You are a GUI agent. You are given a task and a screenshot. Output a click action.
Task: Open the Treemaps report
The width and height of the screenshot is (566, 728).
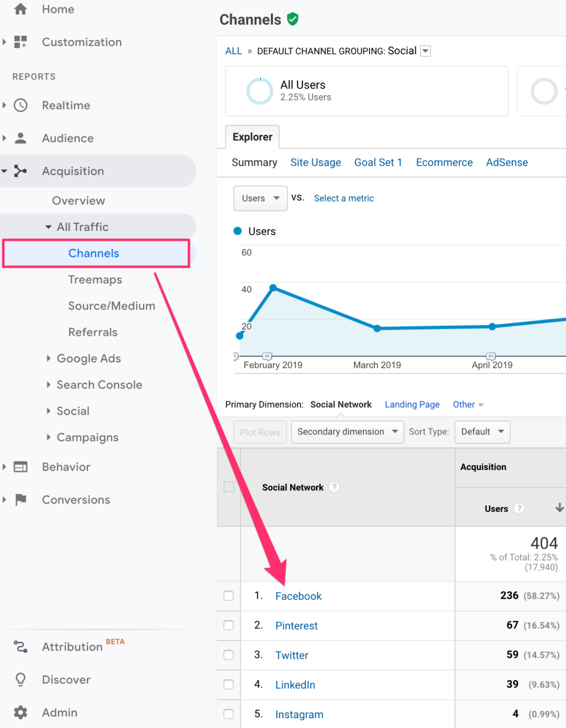tap(95, 279)
